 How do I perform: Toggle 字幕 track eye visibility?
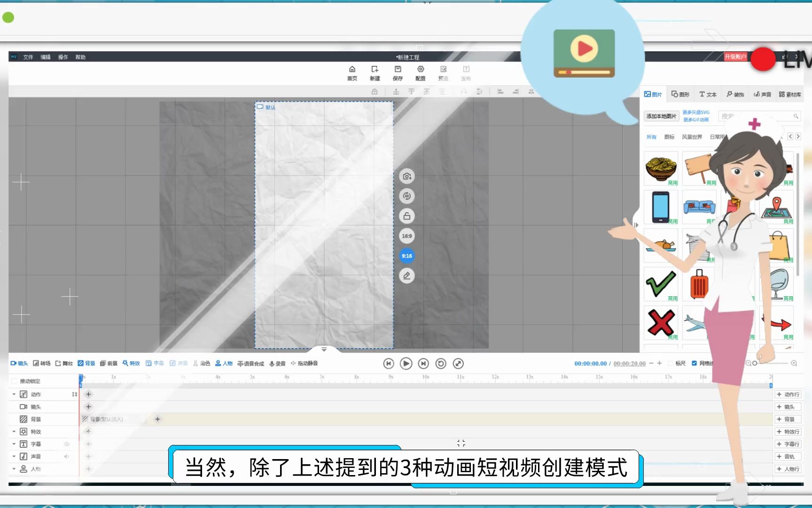click(x=67, y=444)
